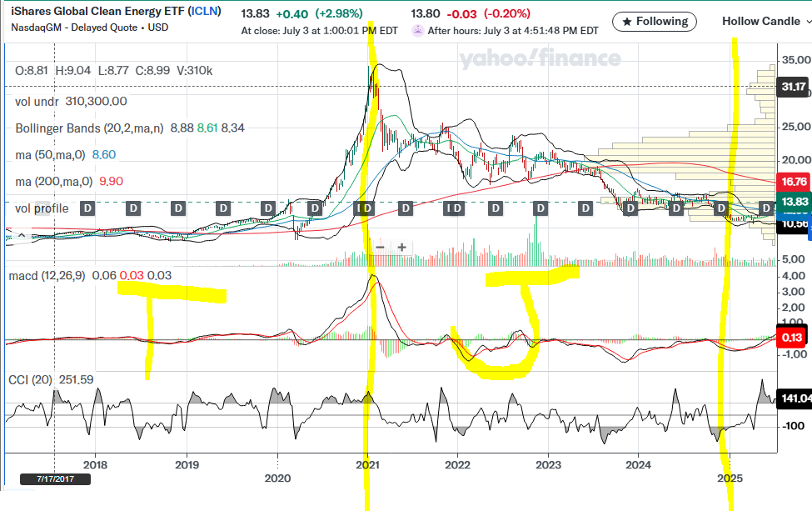The image size is (812, 511).
Task: Click the 4.00 MACD axis label
Action: (794, 276)
